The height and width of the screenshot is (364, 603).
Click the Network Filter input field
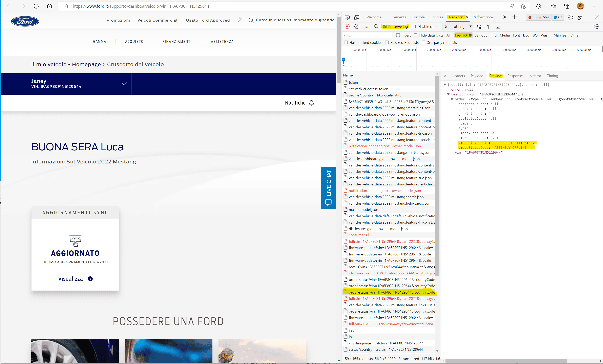click(367, 36)
